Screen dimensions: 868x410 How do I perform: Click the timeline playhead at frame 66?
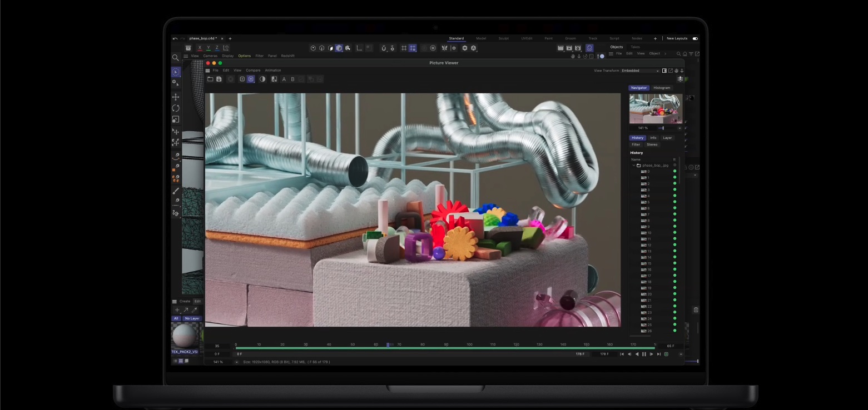[x=388, y=345]
